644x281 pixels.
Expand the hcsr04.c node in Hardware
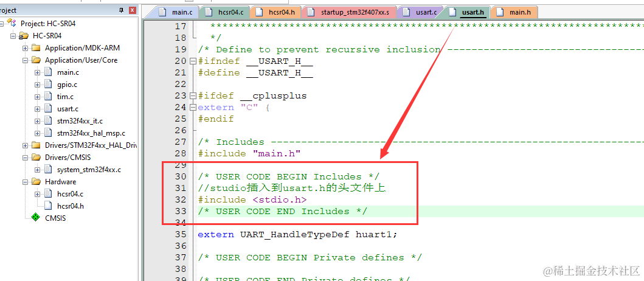(x=37, y=194)
